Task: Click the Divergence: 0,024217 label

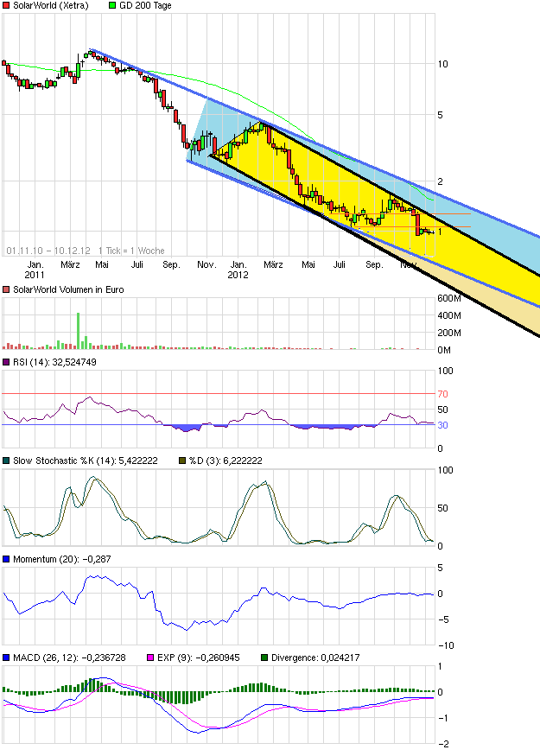Action: (x=315, y=658)
